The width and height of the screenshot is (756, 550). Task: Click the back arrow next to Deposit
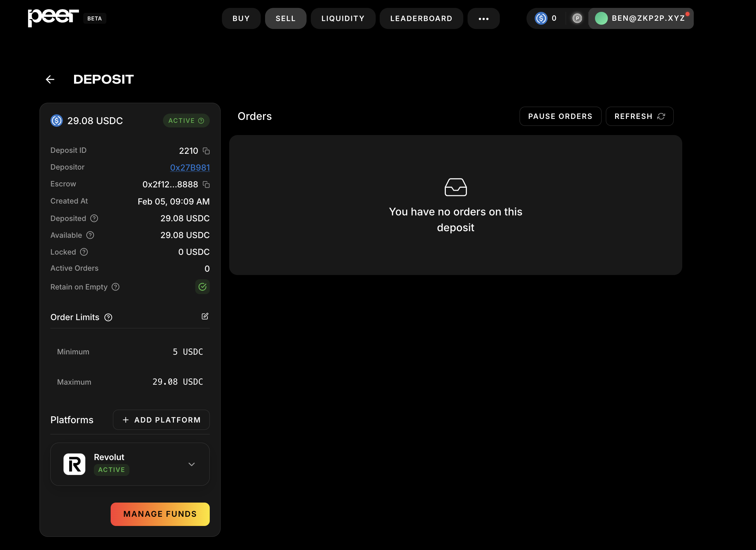pyautogui.click(x=50, y=79)
